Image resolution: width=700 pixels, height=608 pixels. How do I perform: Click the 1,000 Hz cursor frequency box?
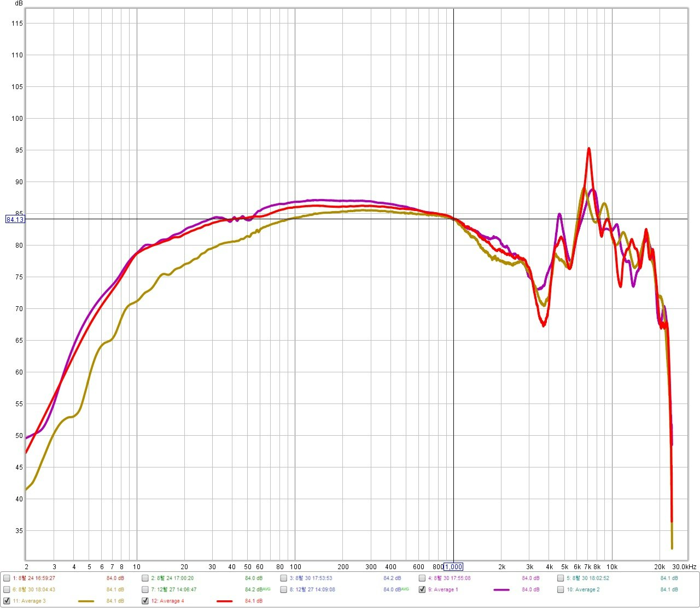(x=453, y=567)
